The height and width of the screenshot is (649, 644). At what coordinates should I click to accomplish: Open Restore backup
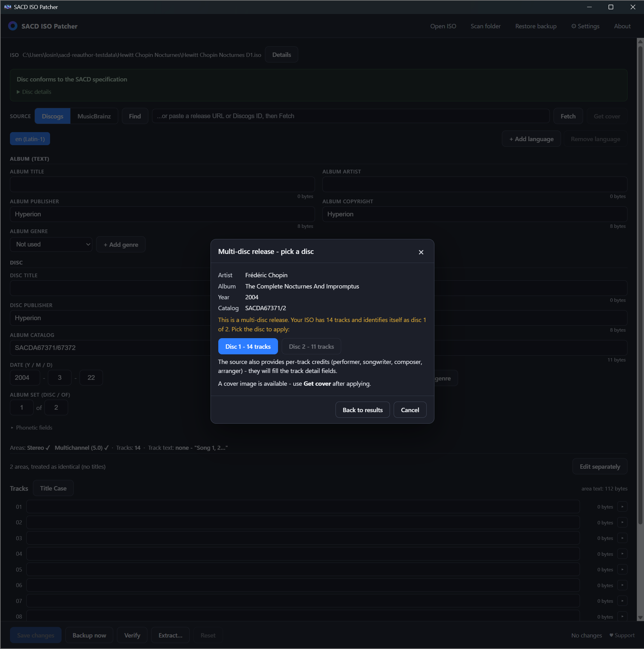[x=536, y=26]
